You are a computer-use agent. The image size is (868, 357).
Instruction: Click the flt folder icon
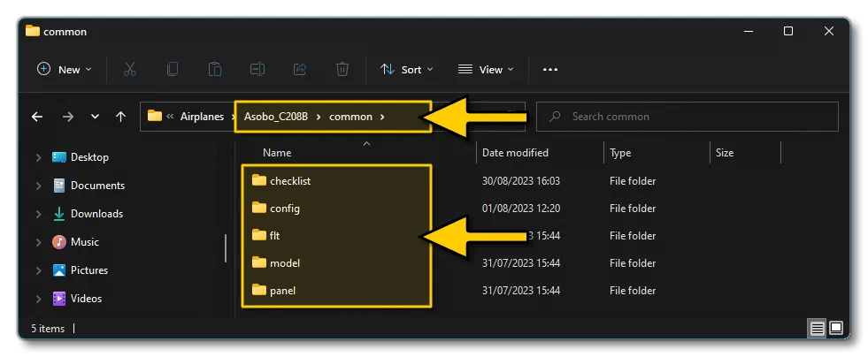[259, 235]
